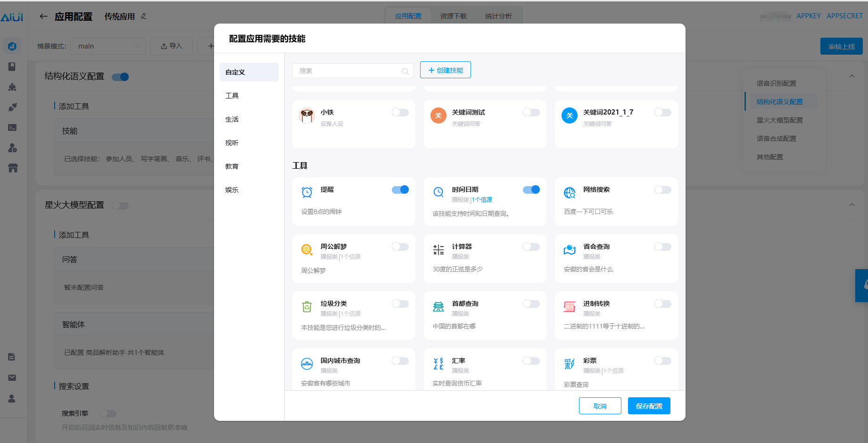
Task: Turn off the 时间日期 skill switch
Action: [x=531, y=190]
